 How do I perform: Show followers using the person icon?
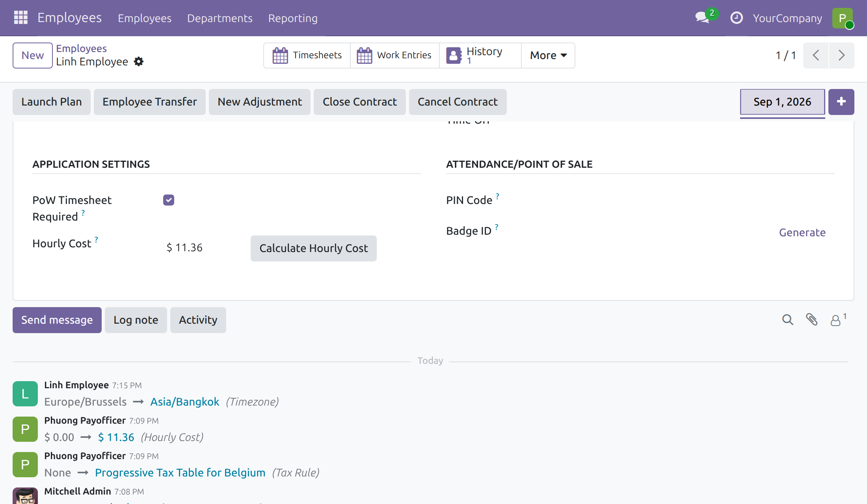pos(838,320)
